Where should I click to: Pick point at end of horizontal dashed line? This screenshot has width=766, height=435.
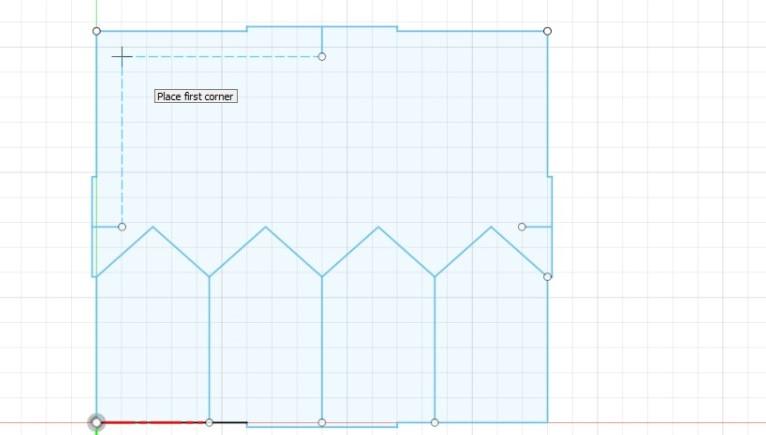click(321, 57)
